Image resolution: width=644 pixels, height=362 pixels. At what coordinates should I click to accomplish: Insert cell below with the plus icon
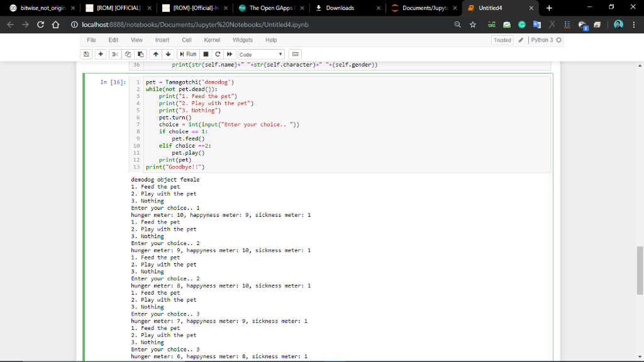pyautogui.click(x=101, y=54)
